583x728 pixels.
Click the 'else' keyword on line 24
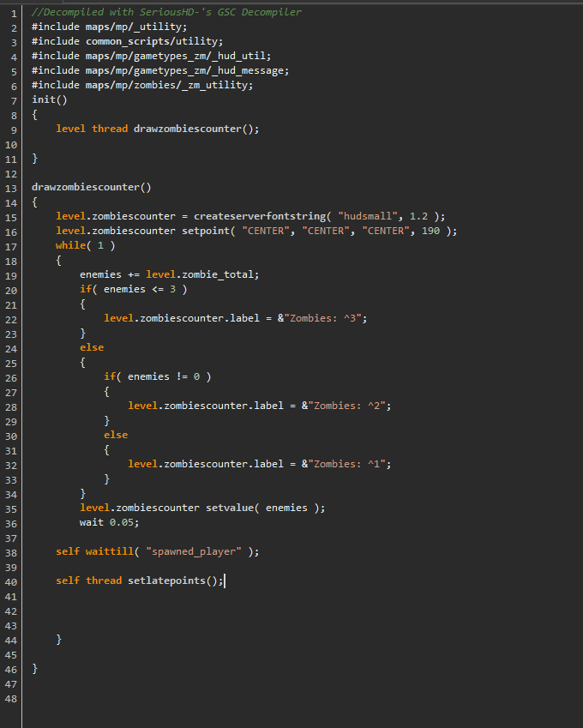click(x=92, y=348)
